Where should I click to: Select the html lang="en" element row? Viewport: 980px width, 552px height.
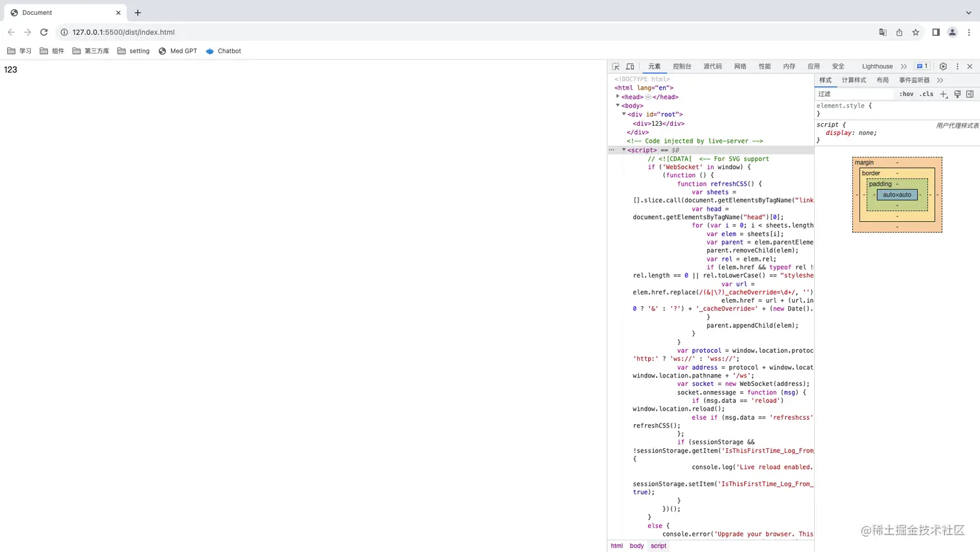[644, 88]
